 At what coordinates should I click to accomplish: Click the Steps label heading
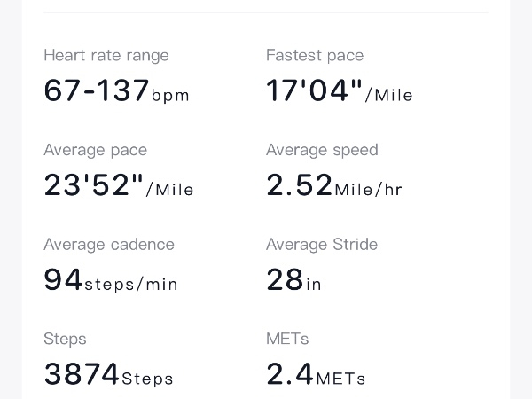(x=65, y=339)
